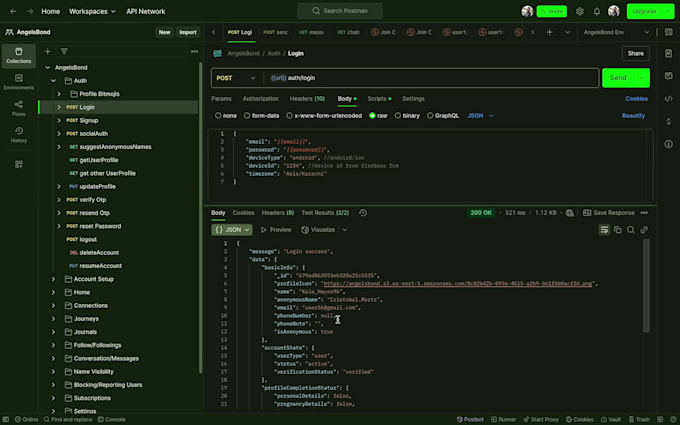
Task: Add a new request tab with plus
Action: pos(549,32)
